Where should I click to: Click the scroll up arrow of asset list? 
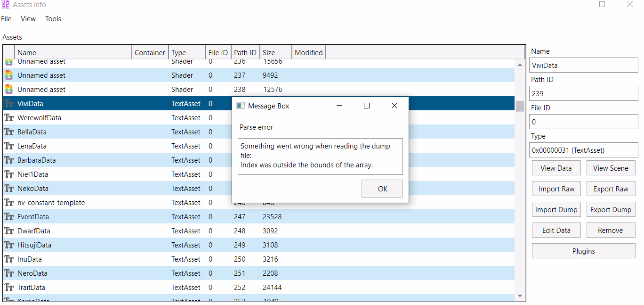point(520,65)
